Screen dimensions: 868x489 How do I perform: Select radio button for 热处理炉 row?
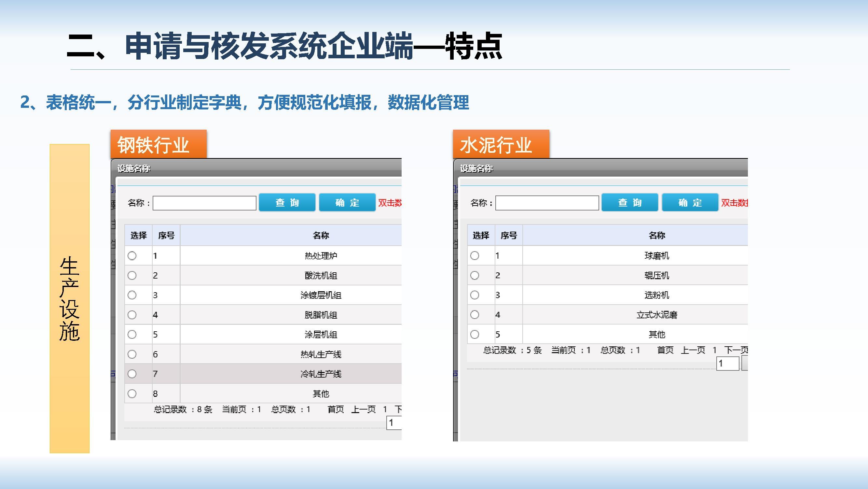pos(132,256)
